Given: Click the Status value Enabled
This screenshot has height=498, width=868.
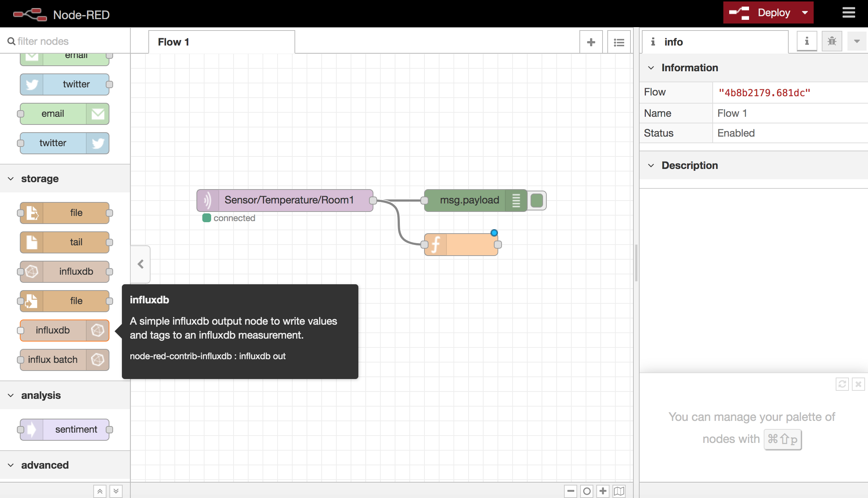Looking at the screenshot, I should point(736,133).
